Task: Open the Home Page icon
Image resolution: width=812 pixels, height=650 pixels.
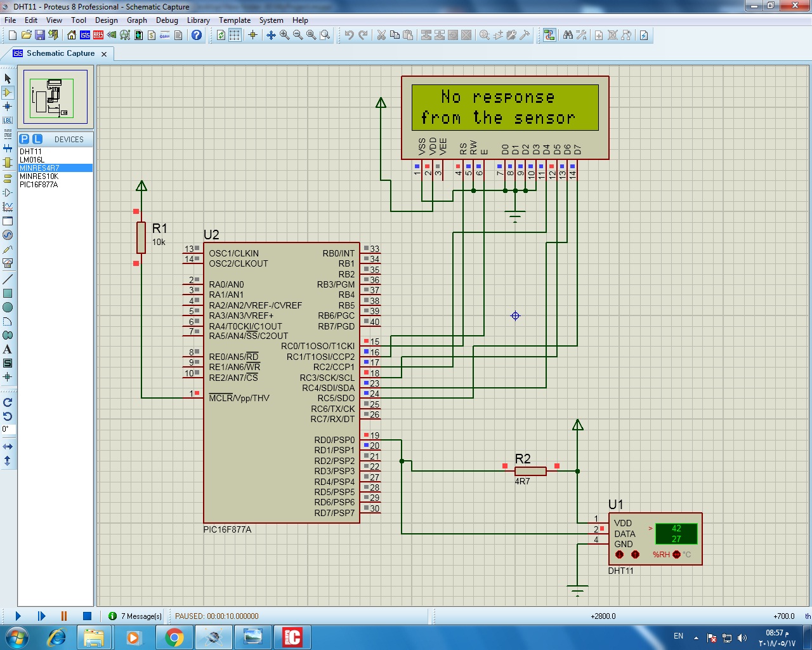Action: (72, 35)
